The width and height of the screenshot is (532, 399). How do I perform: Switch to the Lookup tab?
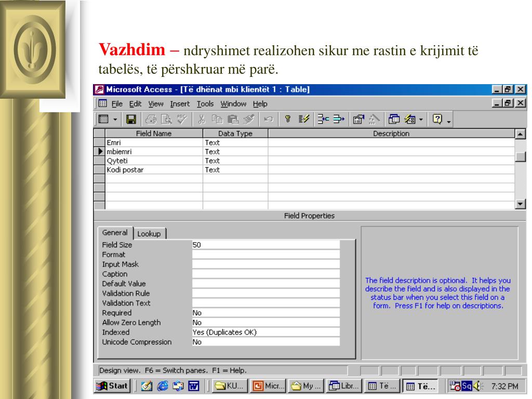coord(149,234)
